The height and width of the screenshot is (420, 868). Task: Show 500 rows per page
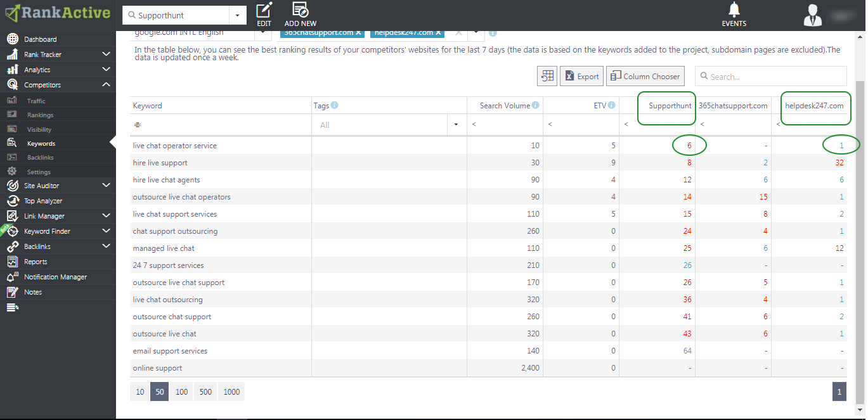click(x=205, y=391)
